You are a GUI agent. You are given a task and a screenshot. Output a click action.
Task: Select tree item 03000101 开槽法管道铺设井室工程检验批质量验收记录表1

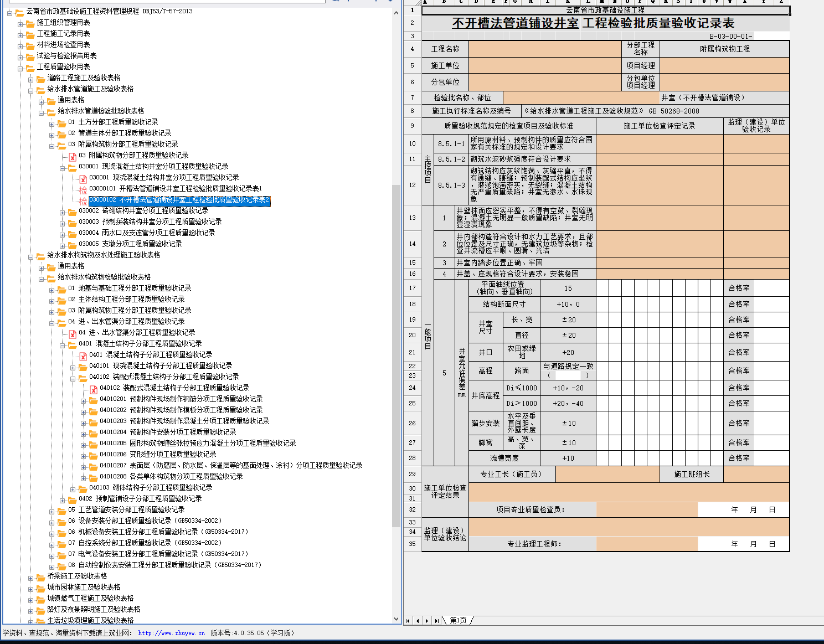tap(176, 189)
